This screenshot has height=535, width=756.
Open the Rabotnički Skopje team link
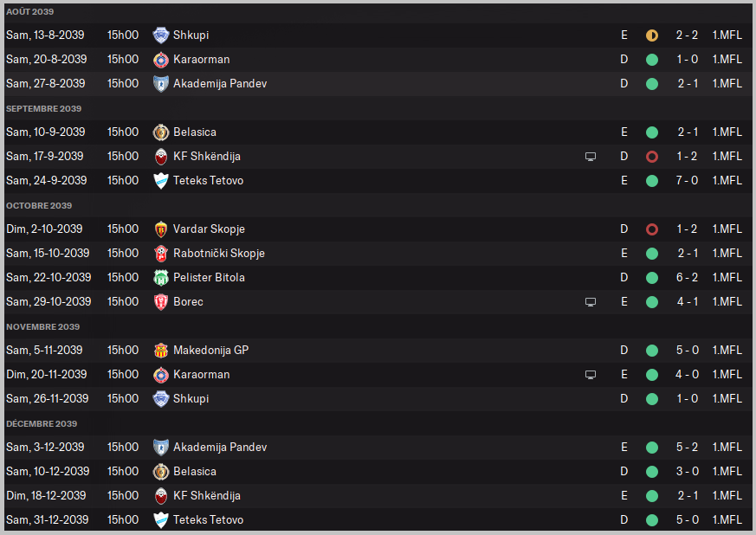click(218, 254)
